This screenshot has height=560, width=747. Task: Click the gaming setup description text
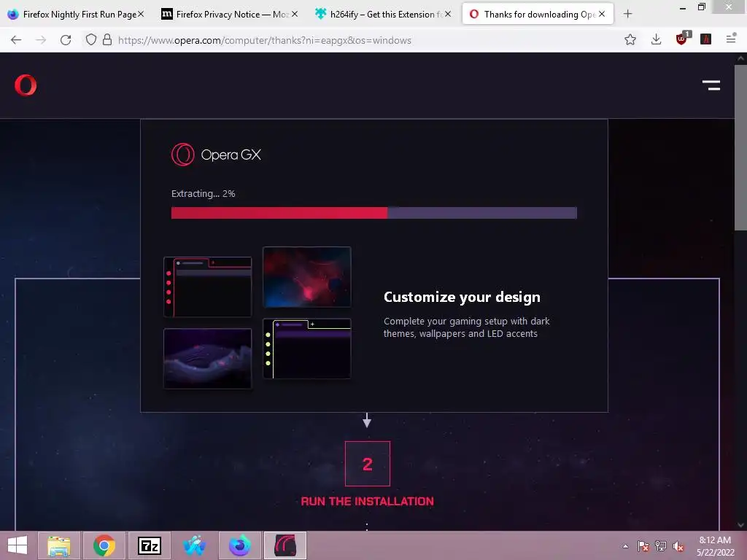click(x=466, y=327)
